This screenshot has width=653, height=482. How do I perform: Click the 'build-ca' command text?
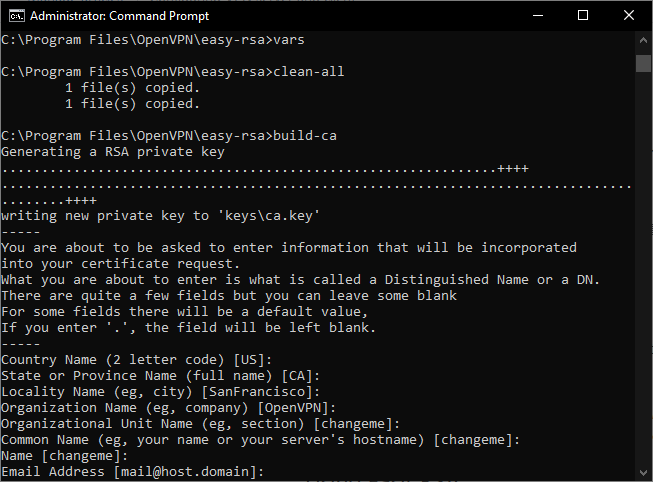(x=305, y=136)
